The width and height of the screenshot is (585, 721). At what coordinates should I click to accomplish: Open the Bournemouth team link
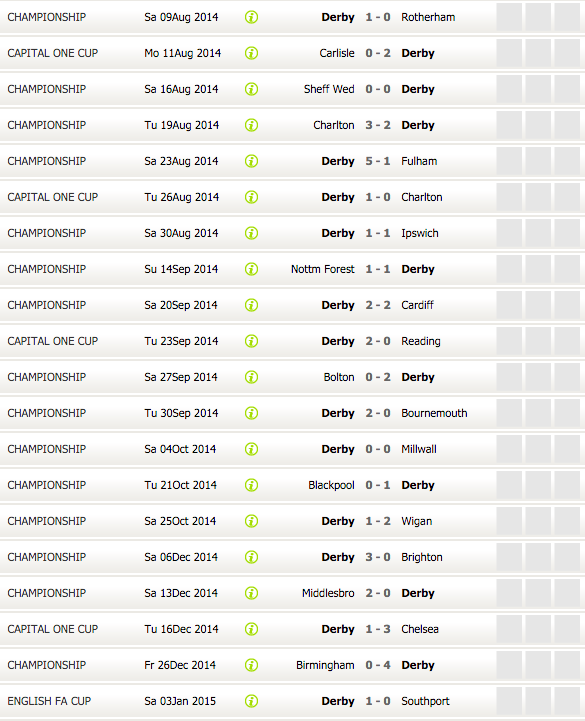(x=434, y=413)
